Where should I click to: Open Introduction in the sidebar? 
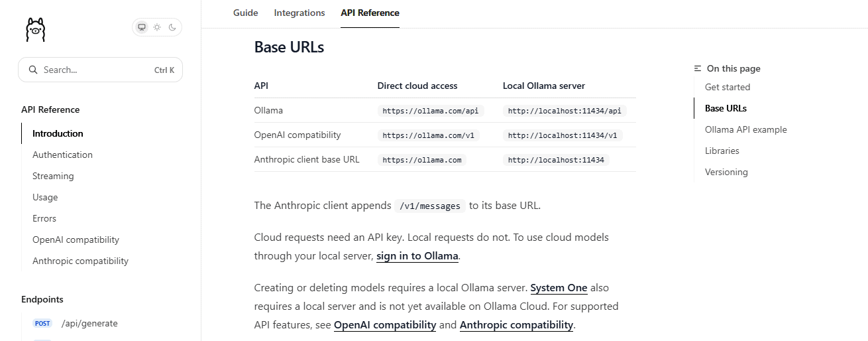tap(58, 133)
